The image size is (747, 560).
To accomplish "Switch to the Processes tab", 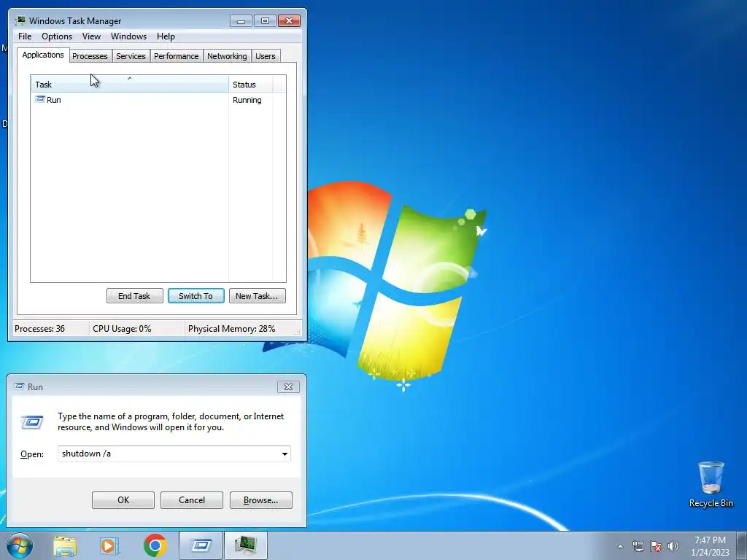I will pos(90,56).
